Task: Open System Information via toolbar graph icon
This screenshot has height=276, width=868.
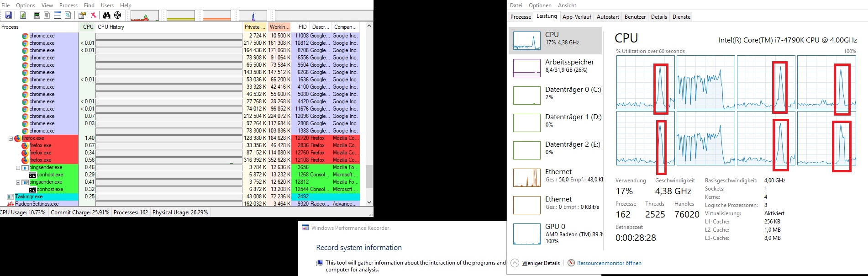Action: [37, 15]
